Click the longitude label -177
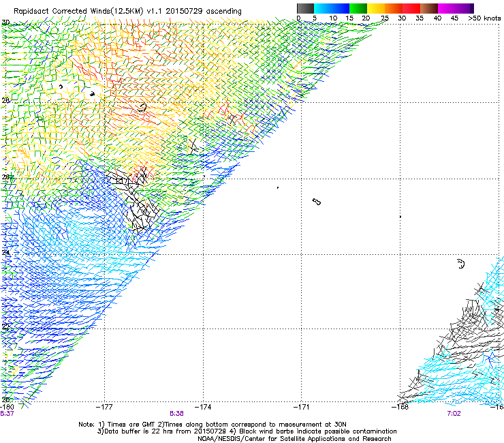The image size is (504, 443). [104, 407]
